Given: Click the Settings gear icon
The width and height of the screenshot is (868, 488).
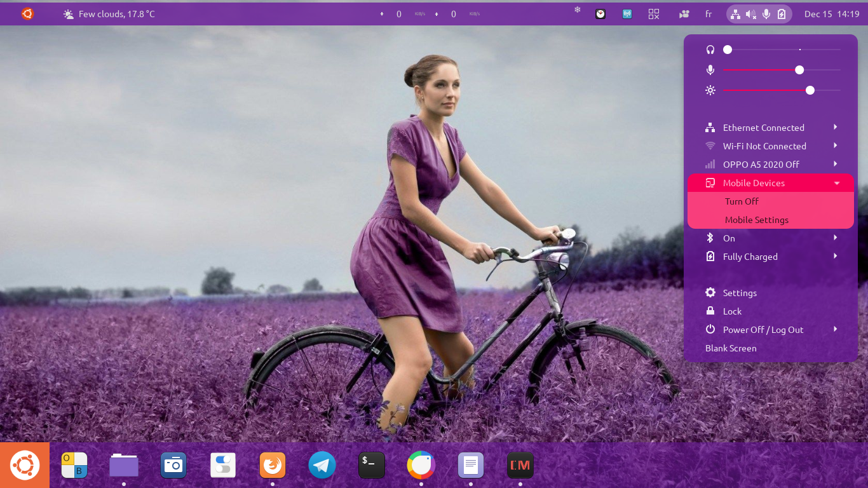Looking at the screenshot, I should [x=710, y=292].
